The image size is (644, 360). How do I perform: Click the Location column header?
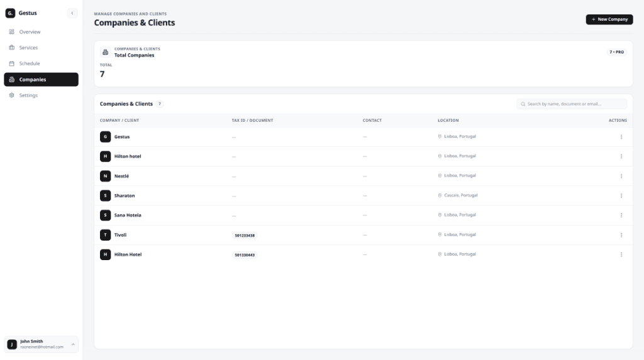coord(448,120)
